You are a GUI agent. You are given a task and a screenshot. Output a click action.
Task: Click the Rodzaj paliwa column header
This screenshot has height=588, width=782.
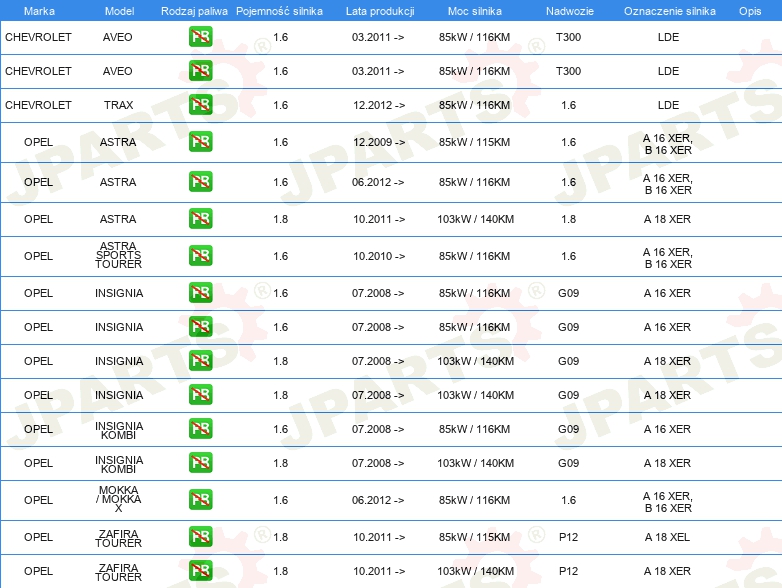pos(194,11)
